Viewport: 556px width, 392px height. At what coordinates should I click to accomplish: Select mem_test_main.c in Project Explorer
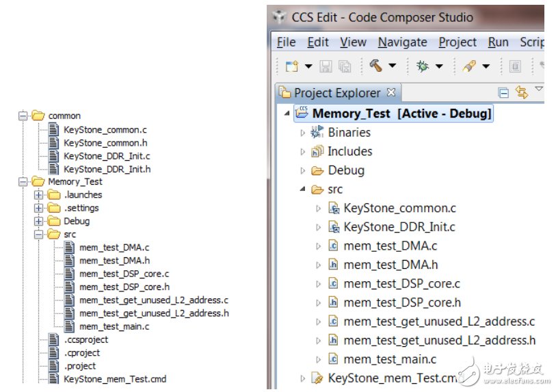(x=389, y=359)
